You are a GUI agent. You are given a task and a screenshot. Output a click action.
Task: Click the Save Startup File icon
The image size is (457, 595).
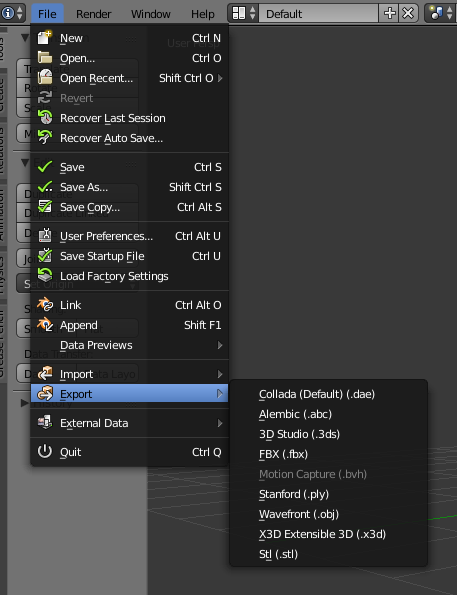click(45, 255)
